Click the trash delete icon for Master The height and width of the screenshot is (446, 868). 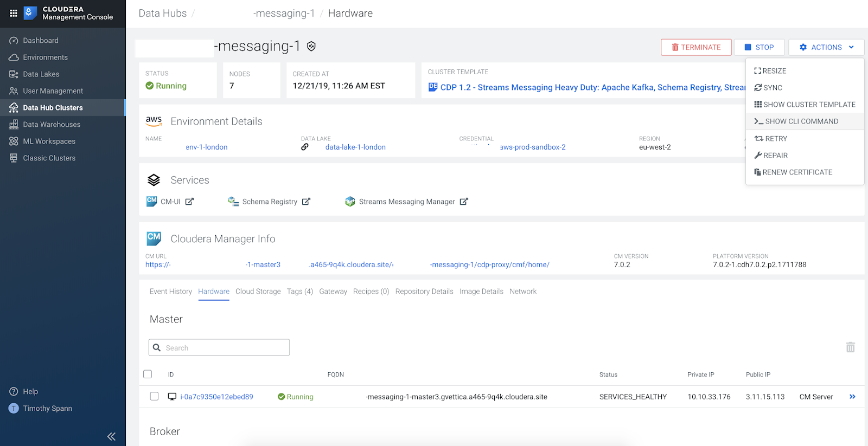pos(851,347)
